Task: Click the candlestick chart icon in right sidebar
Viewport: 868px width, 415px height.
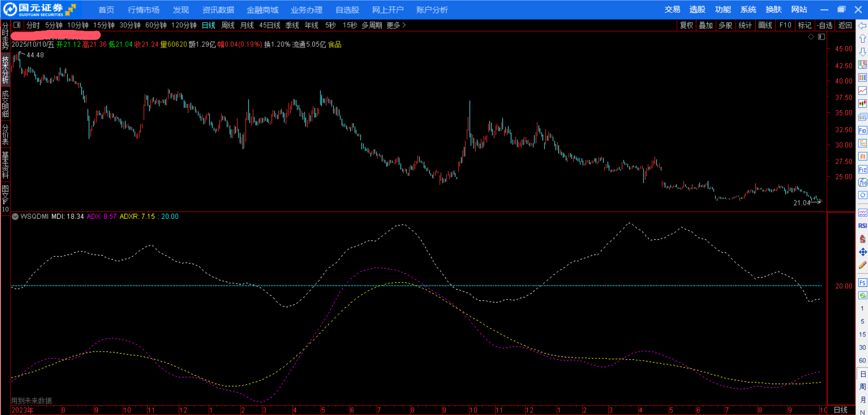Action: click(x=862, y=104)
